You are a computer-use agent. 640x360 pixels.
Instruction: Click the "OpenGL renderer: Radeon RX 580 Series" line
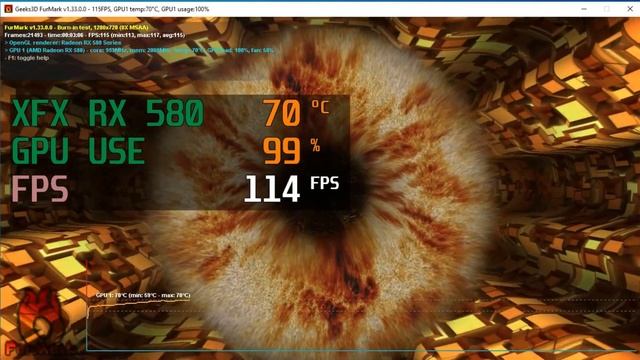tap(63, 42)
